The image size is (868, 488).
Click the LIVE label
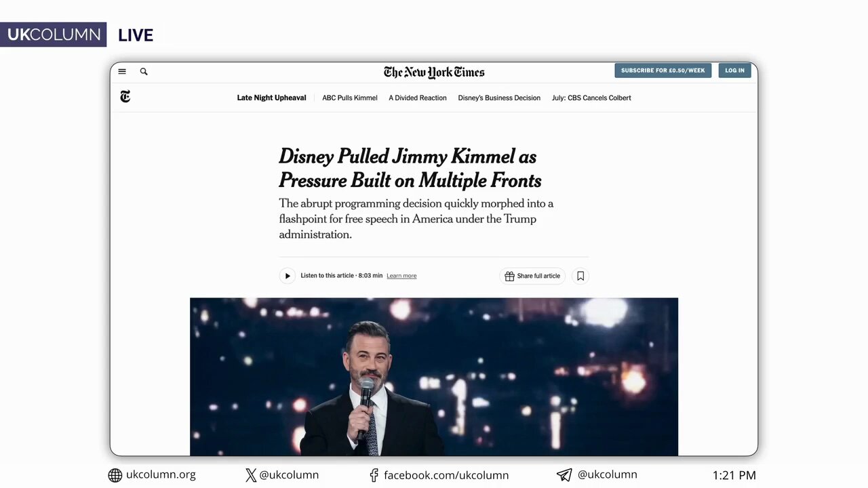coord(136,35)
